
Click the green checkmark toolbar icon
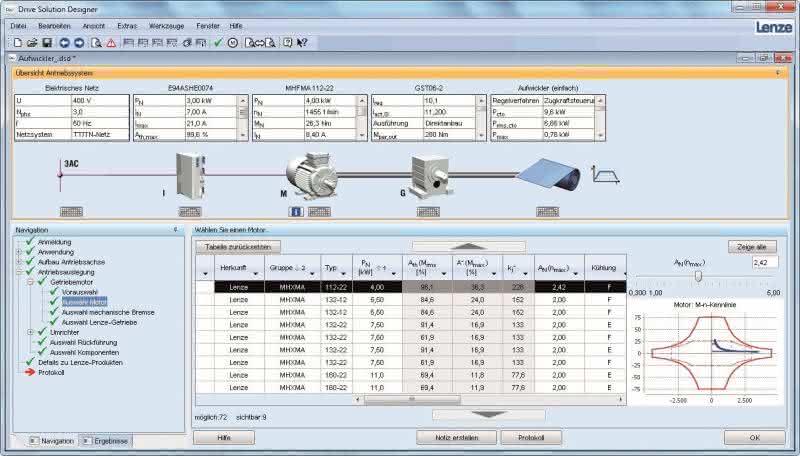coord(218,43)
